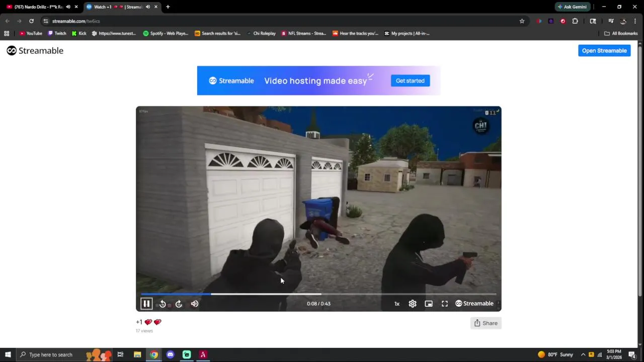
Task: Open the Chrome profile avatar
Action: 623,21
